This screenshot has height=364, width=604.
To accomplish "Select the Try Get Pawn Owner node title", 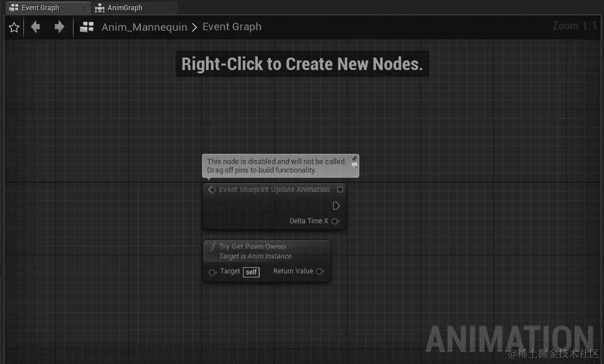I will [253, 246].
